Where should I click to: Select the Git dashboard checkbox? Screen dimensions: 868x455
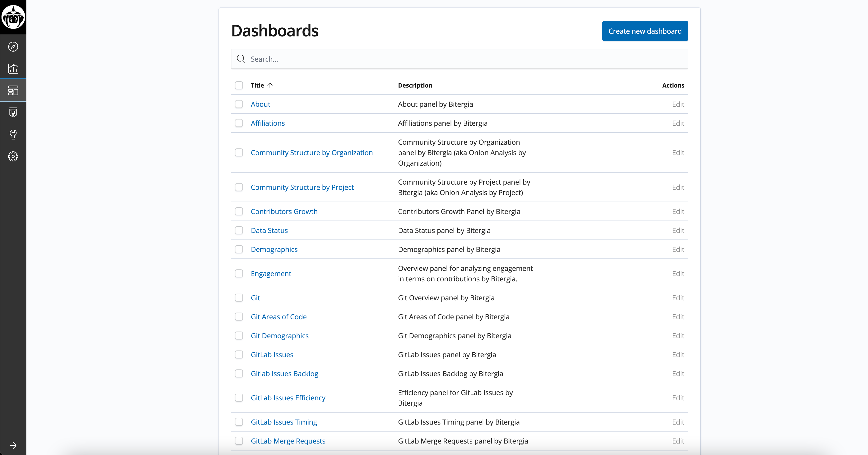(x=239, y=298)
